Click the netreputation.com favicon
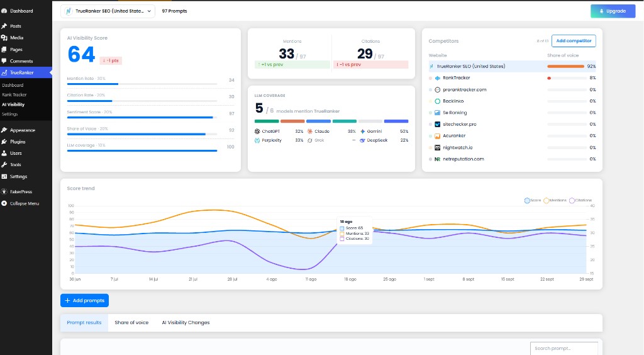Viewport: 644px width, 355px height. point(438,159)
